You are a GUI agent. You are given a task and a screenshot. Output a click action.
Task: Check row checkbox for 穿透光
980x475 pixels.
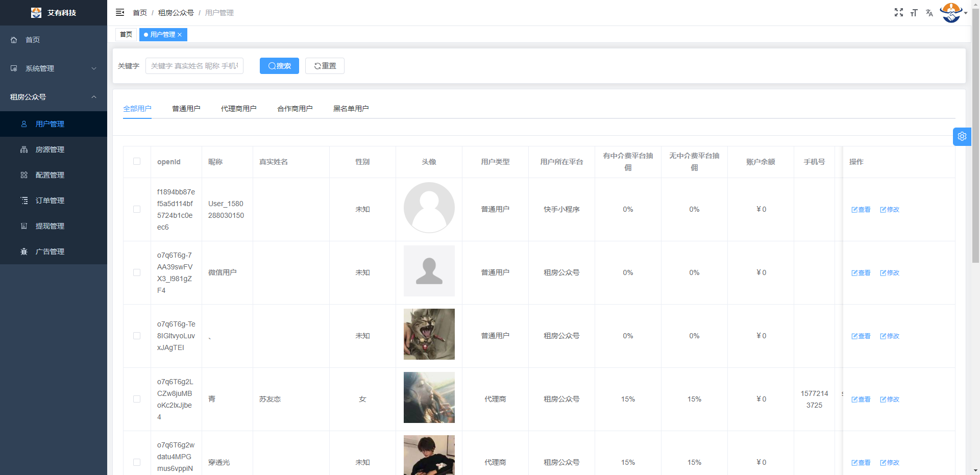tap(137, 462)
